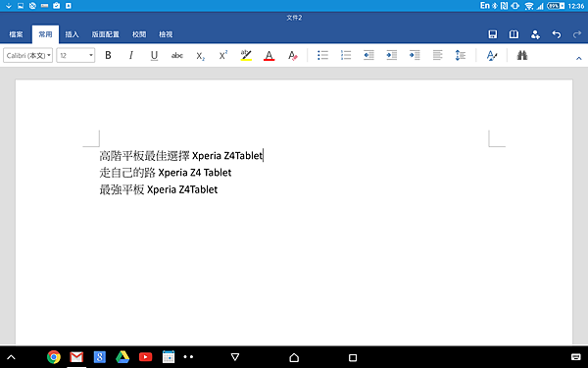
Task: Clear formatting with eraser A icon
Action: coord(292,56)
